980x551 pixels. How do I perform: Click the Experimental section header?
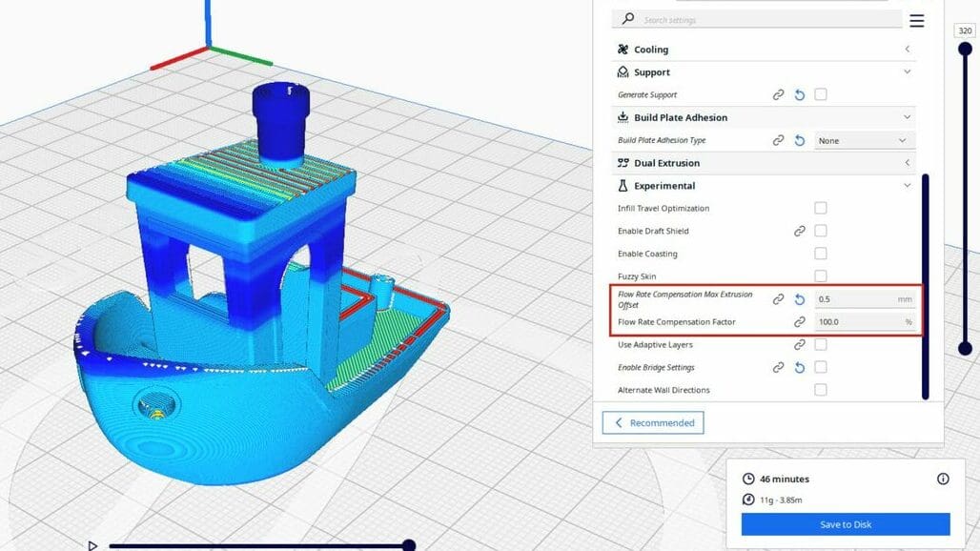[x=764, y=186]
